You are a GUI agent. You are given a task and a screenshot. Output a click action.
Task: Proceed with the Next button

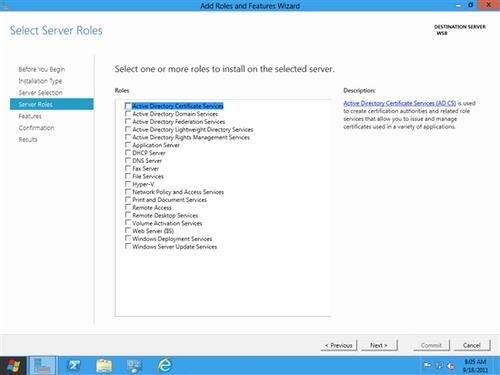[379, 345]
